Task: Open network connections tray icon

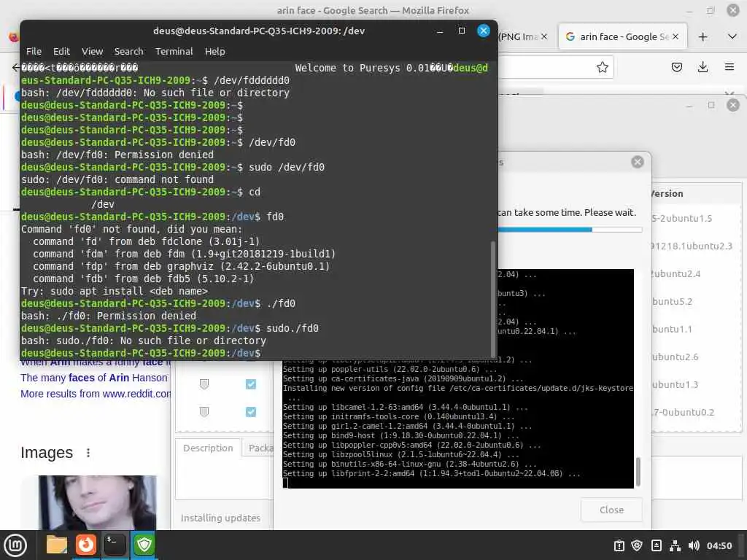Action: point(675,545)
